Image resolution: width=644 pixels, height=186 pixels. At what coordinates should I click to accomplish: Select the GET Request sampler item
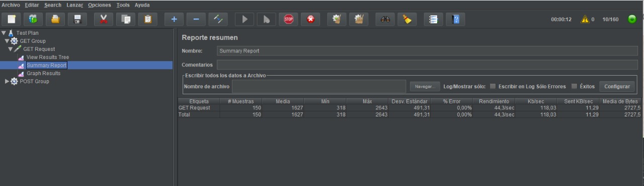(39, 49)
